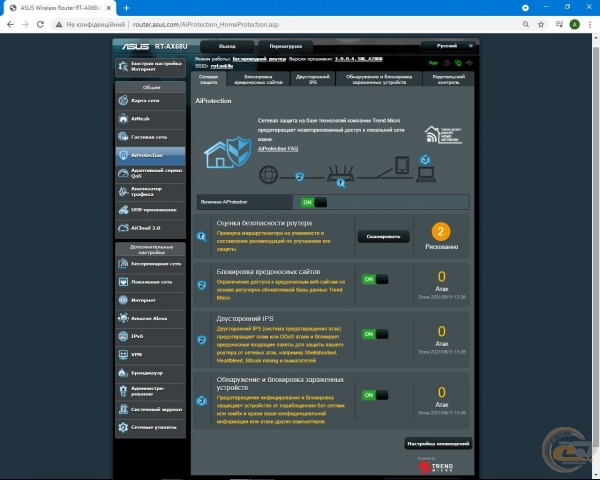Reload the router page
Viewport: 600px width, 480px height.
tap(40, 24)
